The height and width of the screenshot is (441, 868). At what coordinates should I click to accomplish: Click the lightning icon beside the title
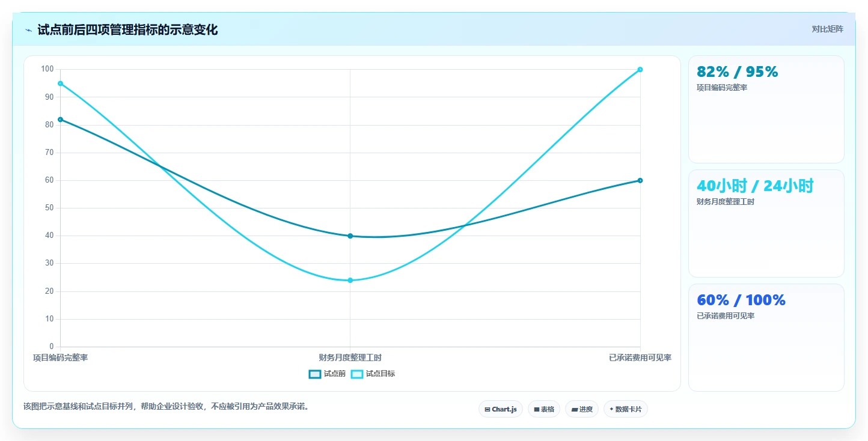(28, 29)
